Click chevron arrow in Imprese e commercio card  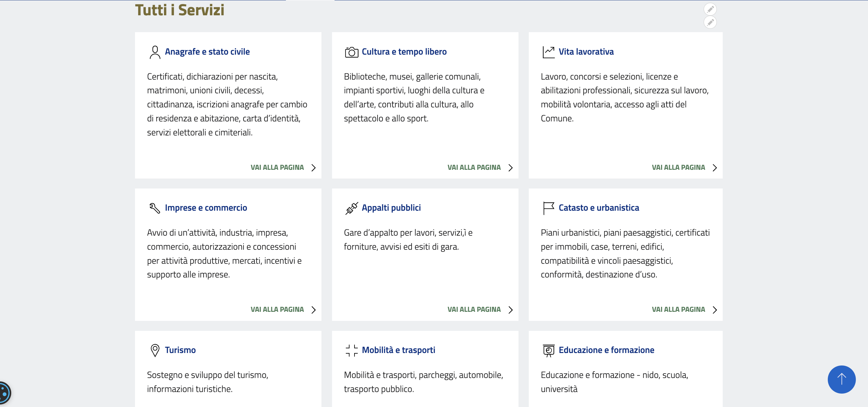point(313,310)
